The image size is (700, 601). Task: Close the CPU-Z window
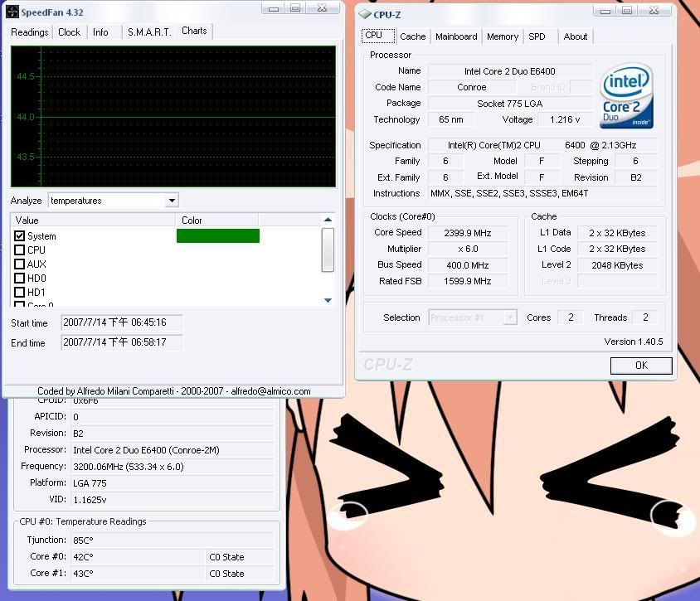[654, 11]
